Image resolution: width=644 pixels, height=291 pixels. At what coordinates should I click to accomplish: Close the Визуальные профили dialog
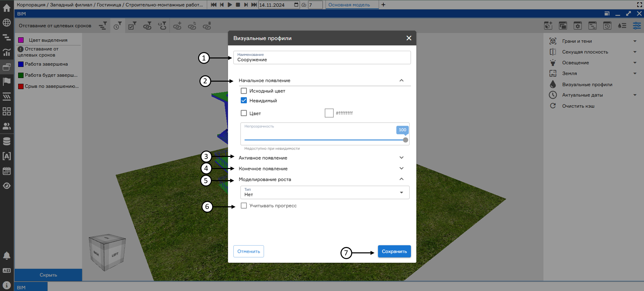tap(409, 38)
